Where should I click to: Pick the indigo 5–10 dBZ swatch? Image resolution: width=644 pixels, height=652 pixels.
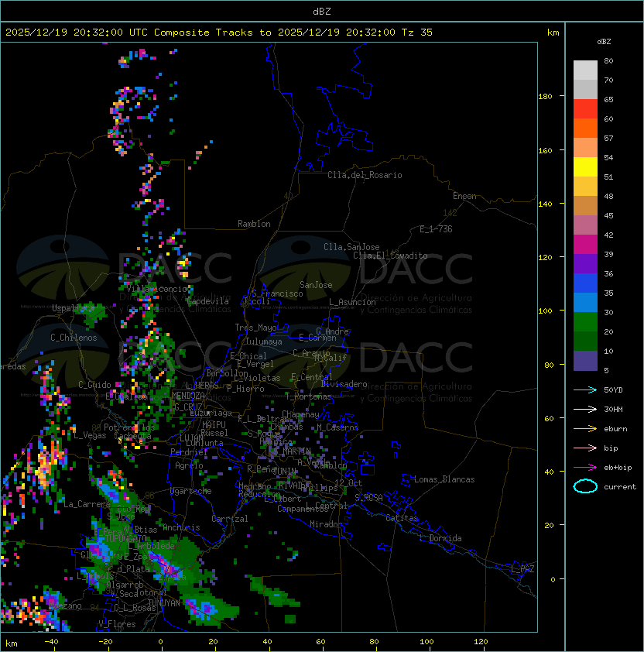(x=585, y=361)
